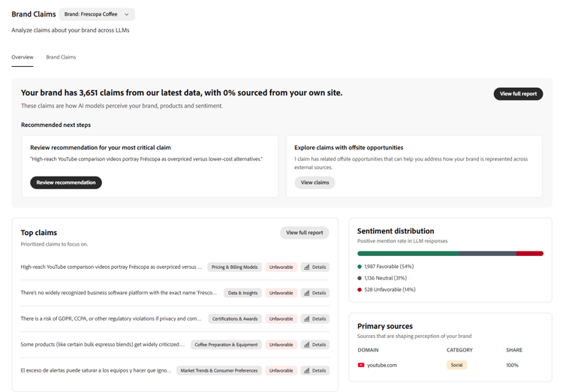Image resolution: width=563 pixels, height=392 pixels.
Task: Switch to the Overview tab
Action: pos(23,57)
